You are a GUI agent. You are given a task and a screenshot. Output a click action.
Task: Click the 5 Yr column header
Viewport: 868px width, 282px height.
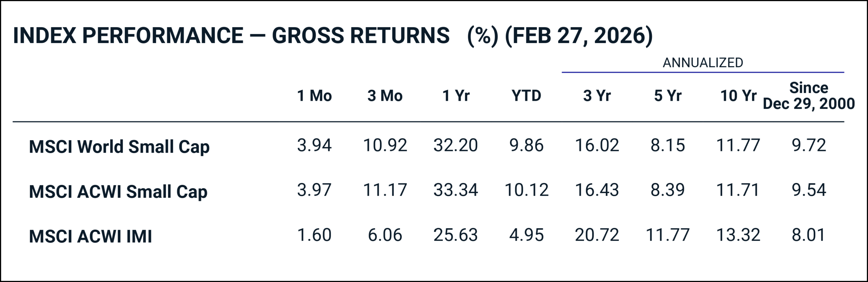point(667,96)
